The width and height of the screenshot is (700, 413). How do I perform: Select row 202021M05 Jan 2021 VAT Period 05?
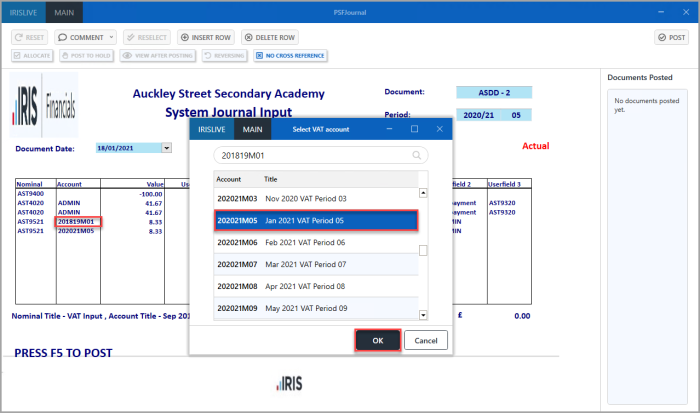tap(316, 221)
